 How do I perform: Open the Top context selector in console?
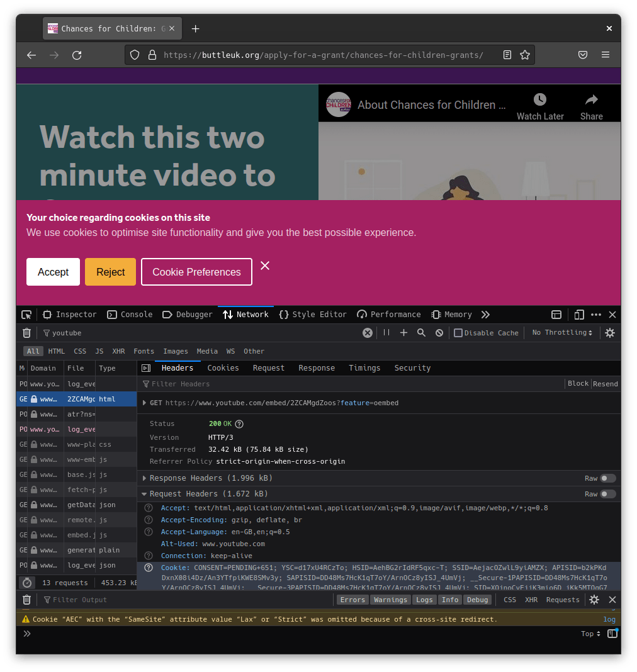point(590,634)
